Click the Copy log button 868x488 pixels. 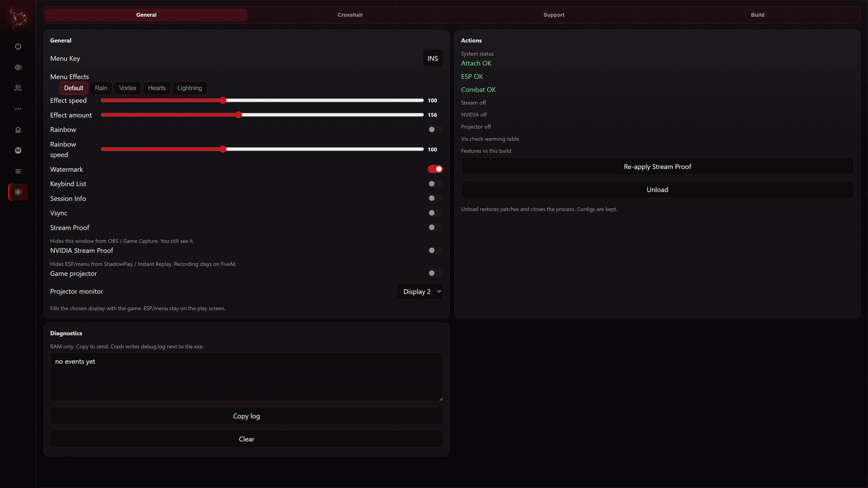pyautogui.click(x=246, y=416)
